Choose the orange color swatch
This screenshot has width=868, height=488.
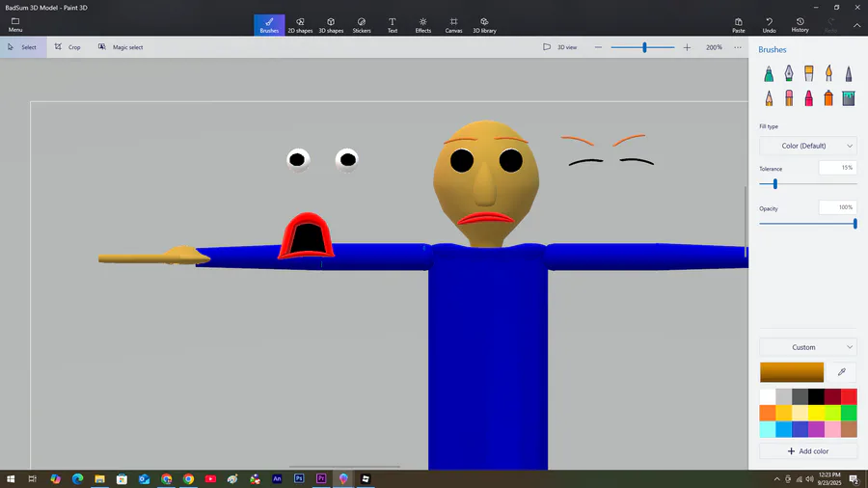768,413
